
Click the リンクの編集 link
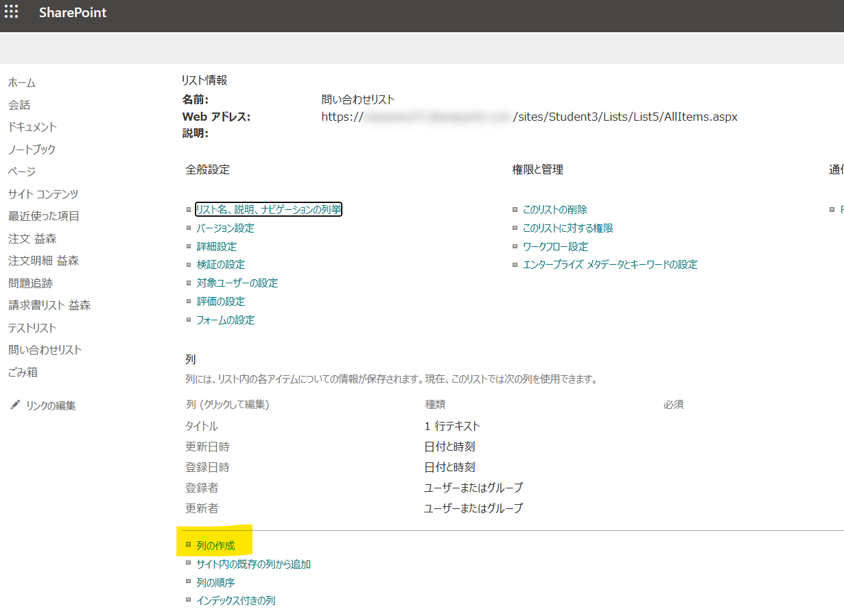pos(51,406)
